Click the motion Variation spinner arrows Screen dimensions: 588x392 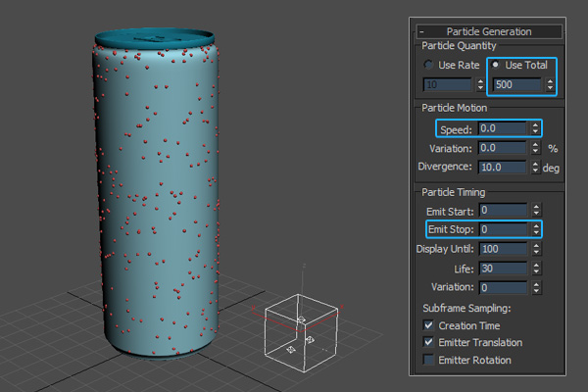pyautogui.click(x=535, y=148)
